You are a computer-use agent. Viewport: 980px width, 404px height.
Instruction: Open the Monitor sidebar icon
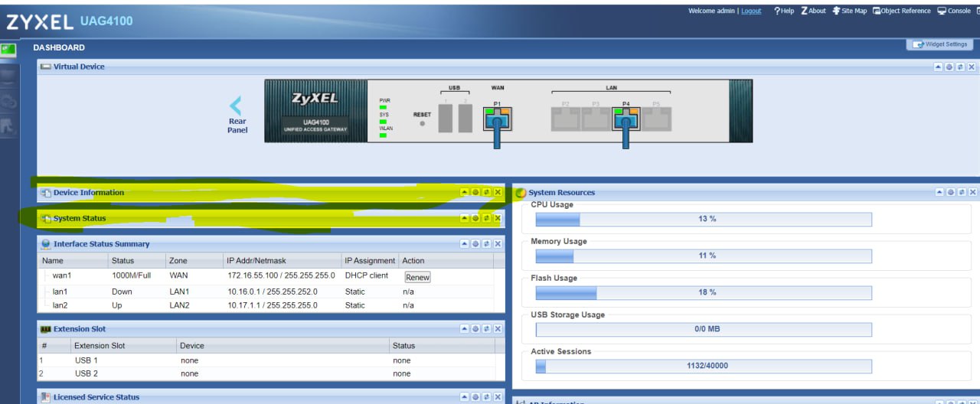[8, 75]
